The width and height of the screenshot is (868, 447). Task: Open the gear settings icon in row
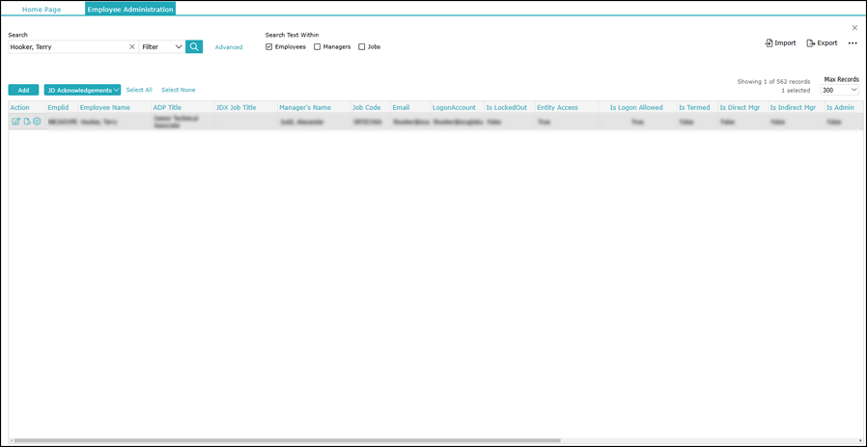[x=38, y=122]
